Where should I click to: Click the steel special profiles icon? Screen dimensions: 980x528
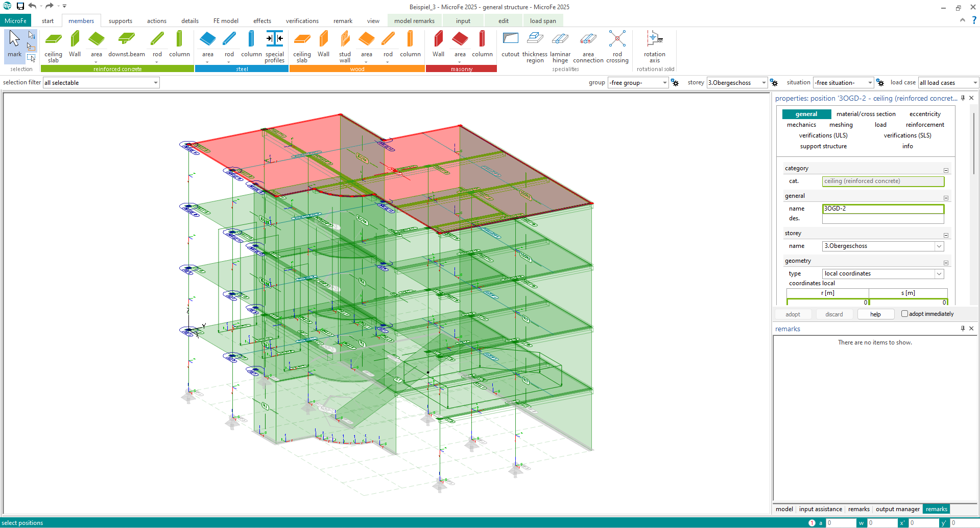coord(274,45)
